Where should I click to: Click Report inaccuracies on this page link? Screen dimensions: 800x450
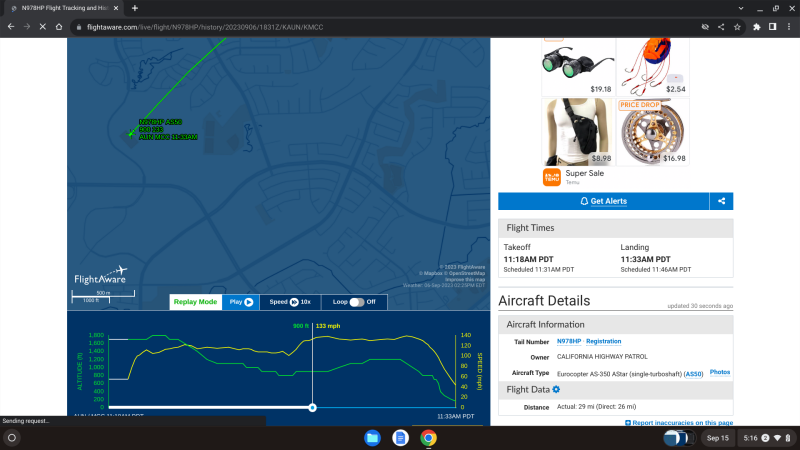tap(682, 422)
